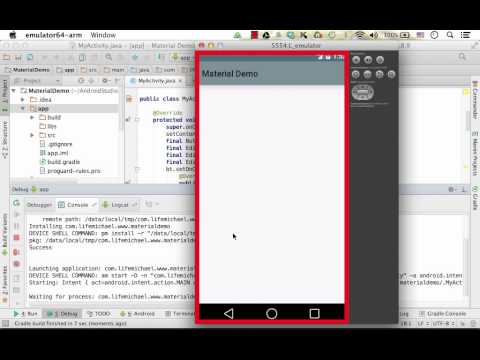Hide the Project tool window

point(117,81)
